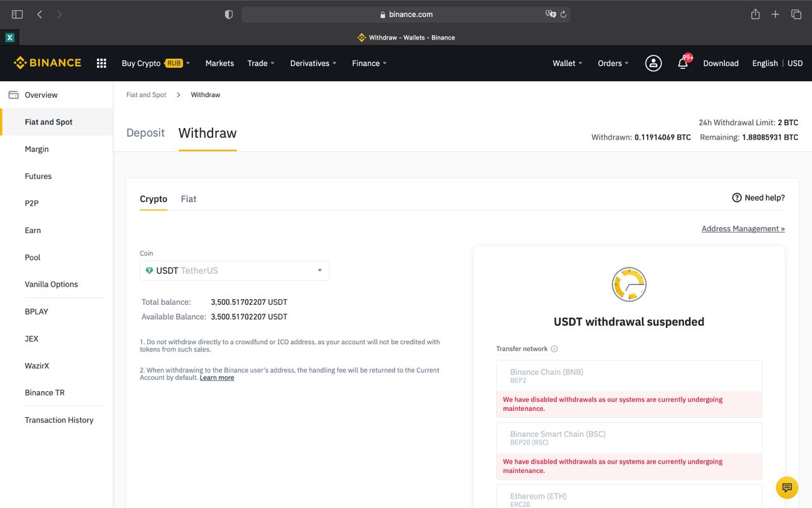Expand the Buy Crypto RUB dropdown
The height and width of the screenshot is (508, 812).
coord(156,63)
